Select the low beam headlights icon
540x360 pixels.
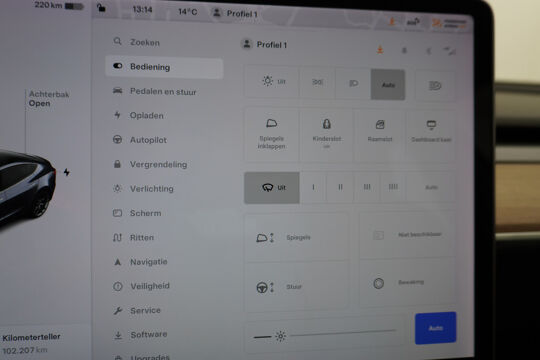tap(353, 83)
